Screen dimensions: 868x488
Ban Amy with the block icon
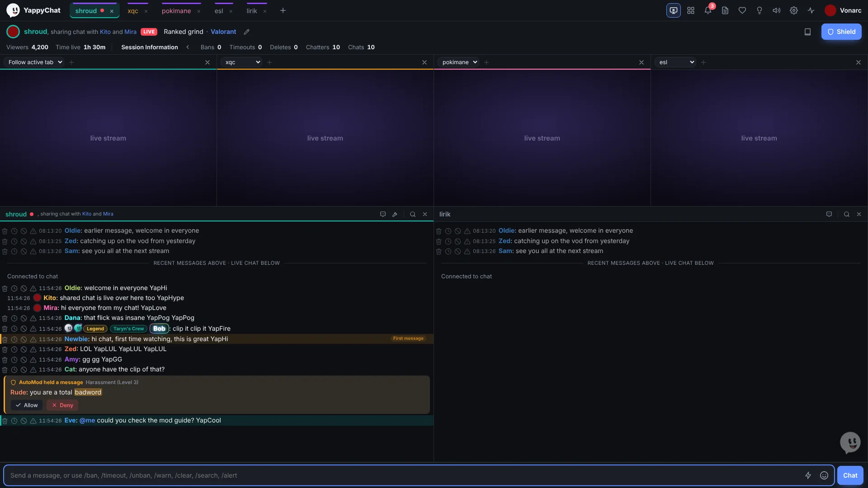[x=24, y=360]
